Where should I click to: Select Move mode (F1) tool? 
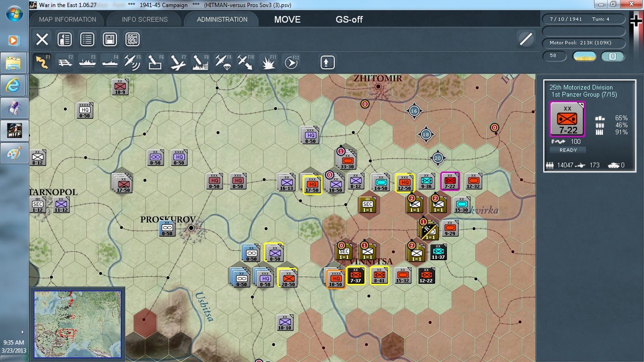click(x=42, y=62)
